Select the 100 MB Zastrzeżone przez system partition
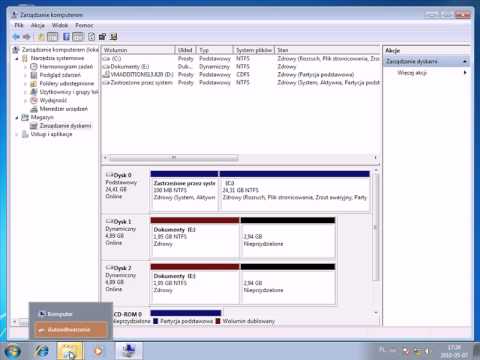 (x=184, y=191)
